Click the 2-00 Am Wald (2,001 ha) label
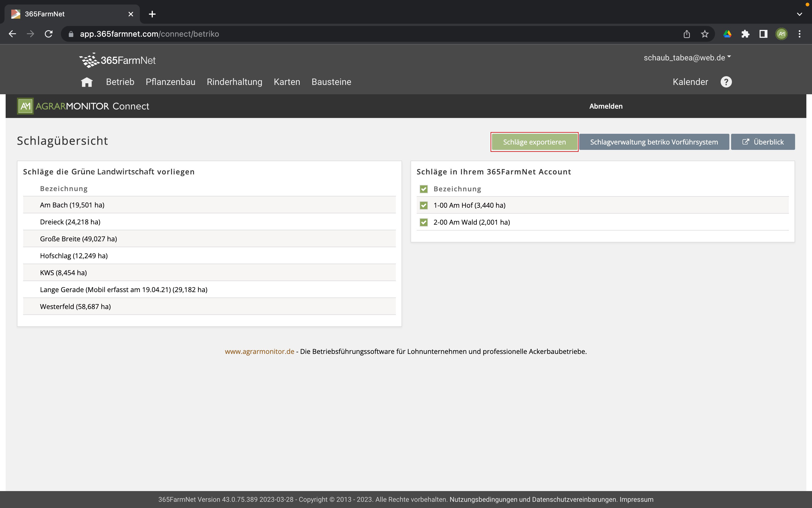The image size is (812, 508). 472,222
